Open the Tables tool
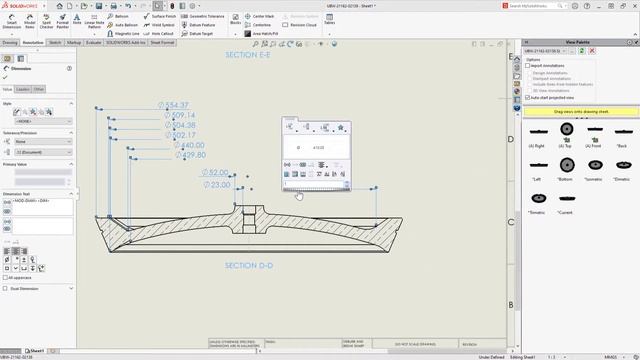This screenshot has width=640, height=360. [329, 19]
